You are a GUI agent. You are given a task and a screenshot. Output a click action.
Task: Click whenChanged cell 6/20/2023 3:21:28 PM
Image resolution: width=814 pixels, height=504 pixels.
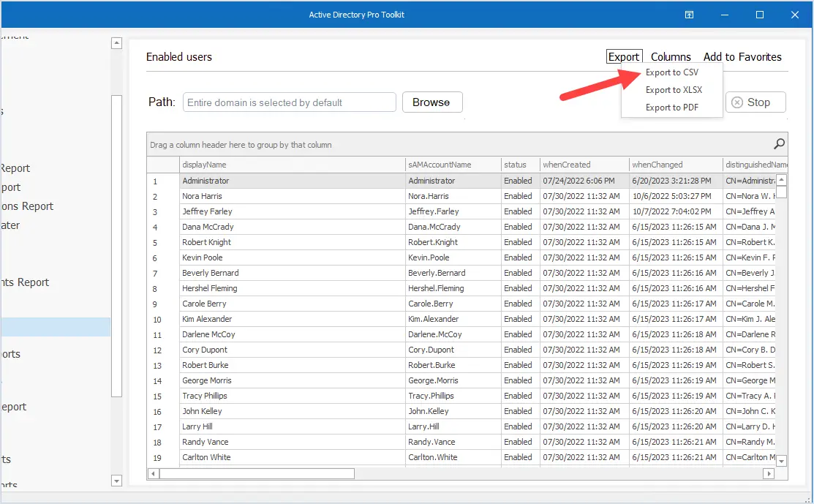(x=675, y=181)
